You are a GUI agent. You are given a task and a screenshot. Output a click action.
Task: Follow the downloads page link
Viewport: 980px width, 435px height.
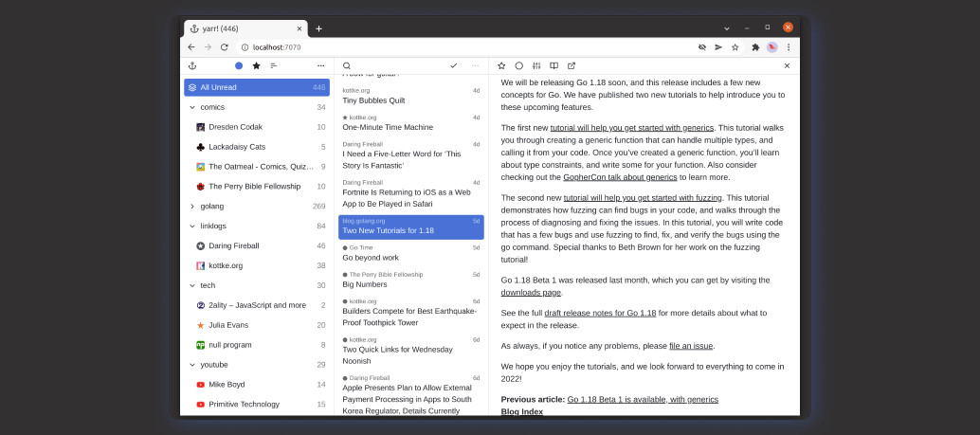tap(531, 293)
